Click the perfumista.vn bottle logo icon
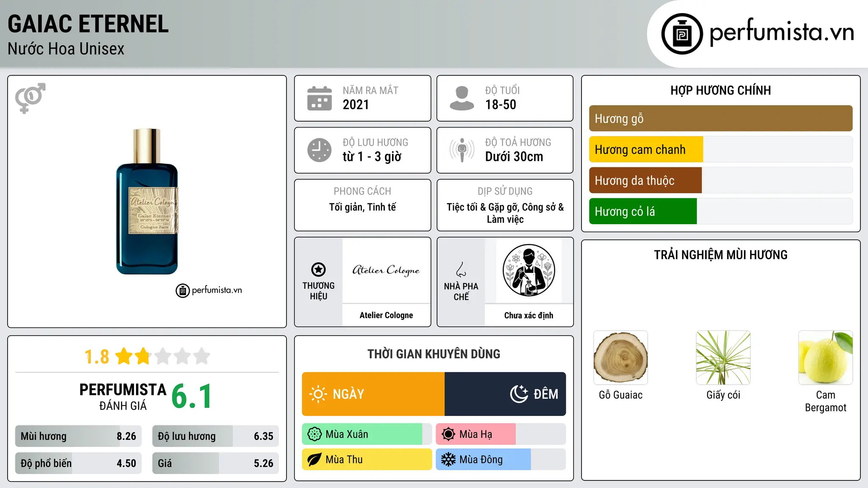 (682, 34)
